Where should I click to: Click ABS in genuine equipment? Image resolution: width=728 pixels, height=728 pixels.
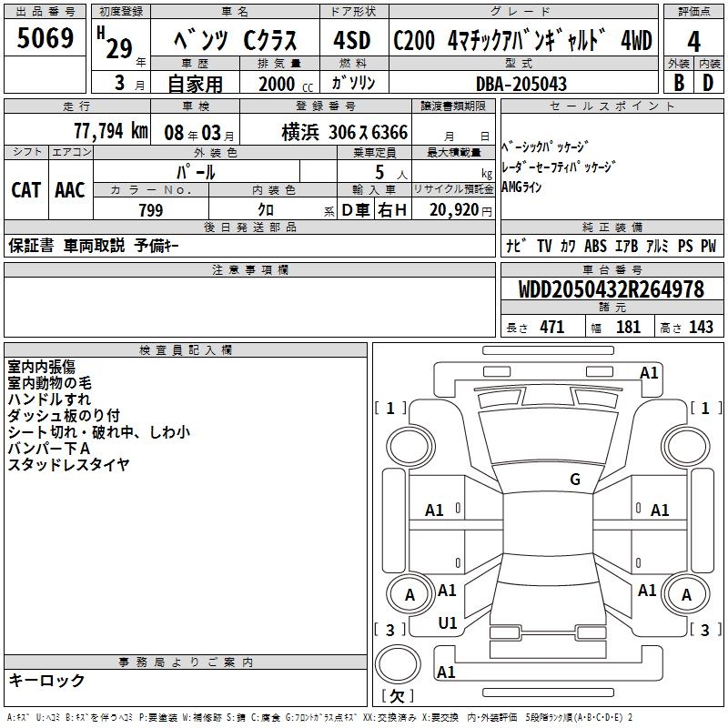point(596,246)
